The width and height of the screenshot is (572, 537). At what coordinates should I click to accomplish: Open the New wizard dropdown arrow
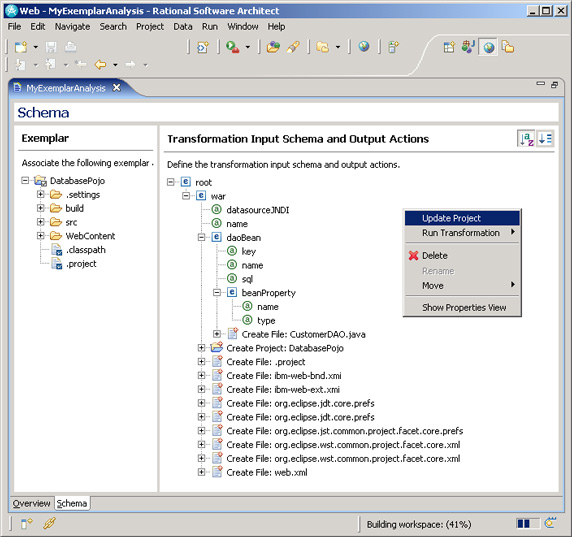(35, 47)
